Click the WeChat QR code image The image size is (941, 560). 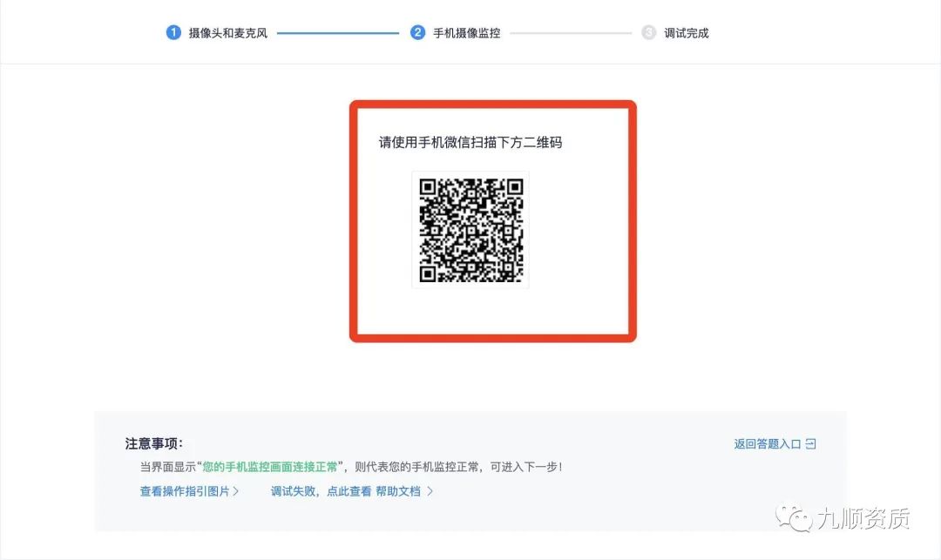(470, 230)
